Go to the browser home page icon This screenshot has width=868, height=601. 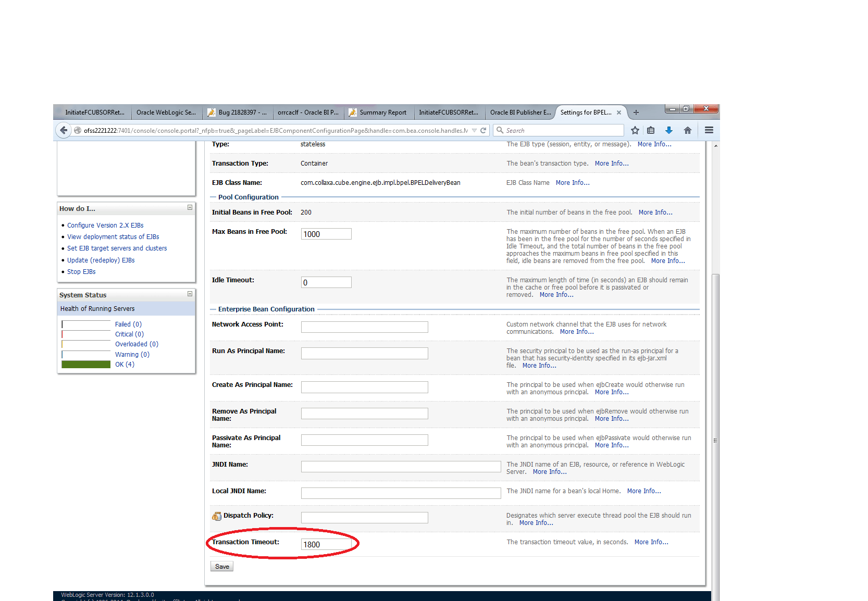click(x=688, y=130)
